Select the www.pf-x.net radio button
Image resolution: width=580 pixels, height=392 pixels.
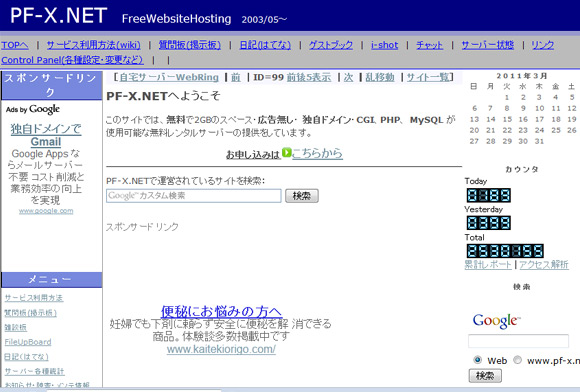[x=517, y=360]
